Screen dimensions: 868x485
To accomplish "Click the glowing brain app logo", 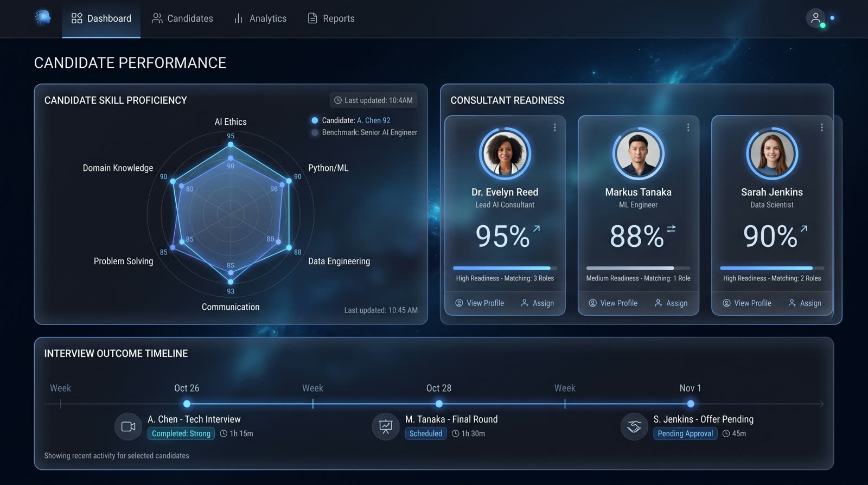I will point(43,17).
